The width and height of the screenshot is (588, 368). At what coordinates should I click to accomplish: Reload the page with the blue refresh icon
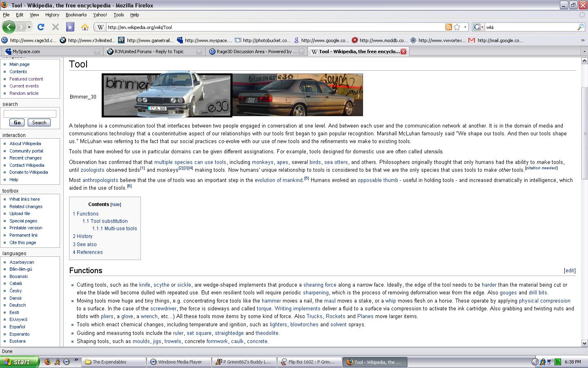pyautogui.click(x=40, y=27)
